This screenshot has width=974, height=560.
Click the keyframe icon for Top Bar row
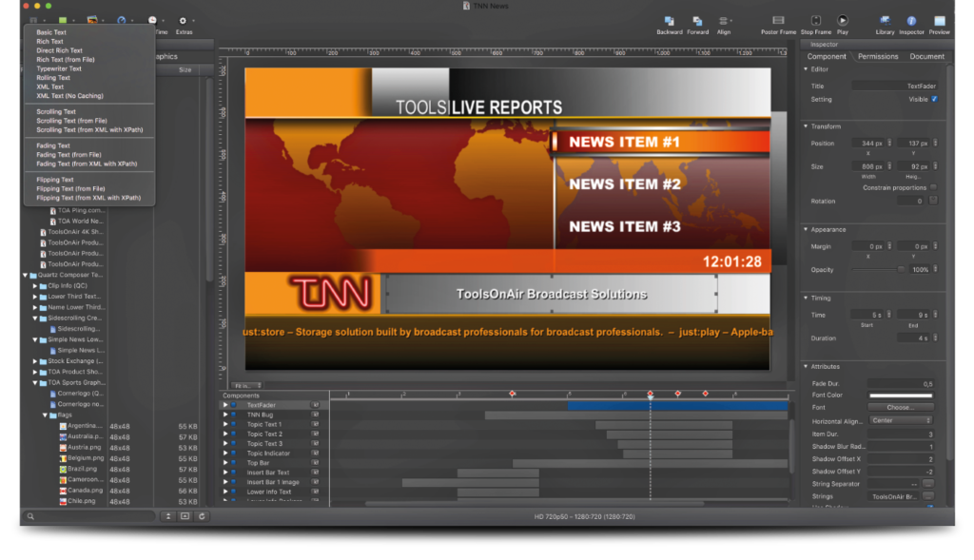[316, 462]
